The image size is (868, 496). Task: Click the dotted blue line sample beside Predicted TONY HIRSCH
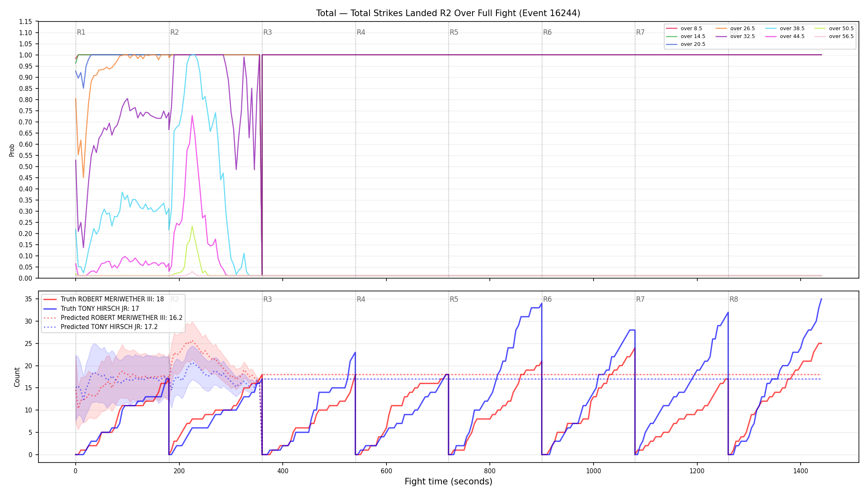click(50, 327)
